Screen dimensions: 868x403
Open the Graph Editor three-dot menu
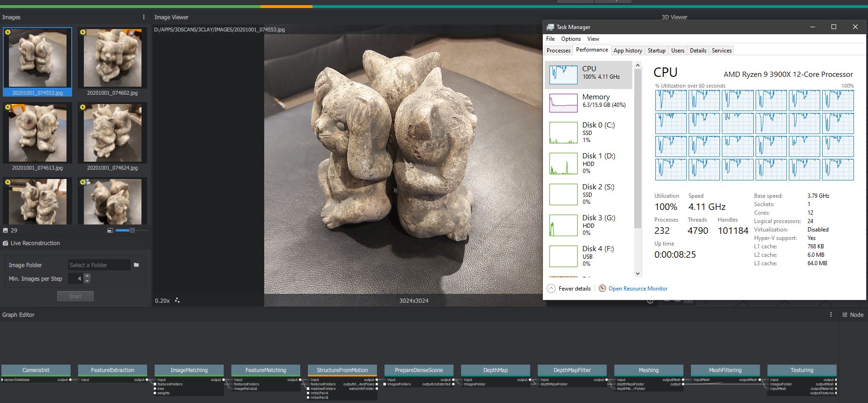click(831, 315)
